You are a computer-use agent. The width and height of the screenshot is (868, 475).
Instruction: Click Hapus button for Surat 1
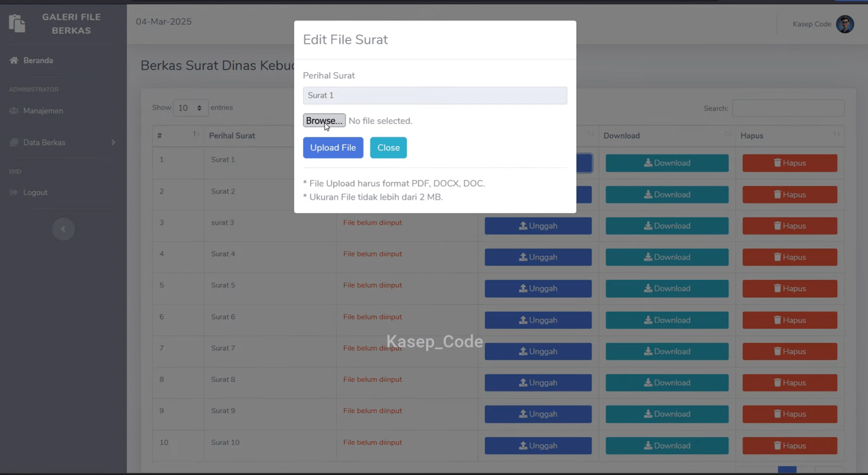pos(790,163)
